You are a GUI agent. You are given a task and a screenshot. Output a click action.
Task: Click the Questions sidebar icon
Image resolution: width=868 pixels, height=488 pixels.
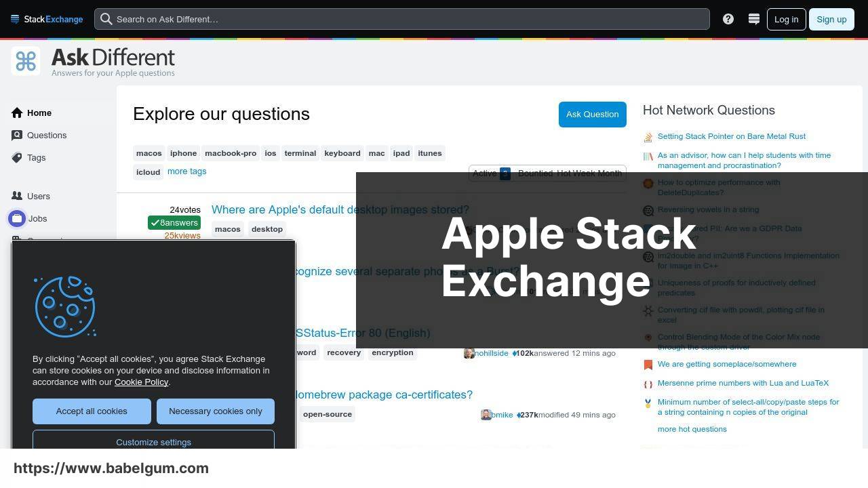point(17,135)
